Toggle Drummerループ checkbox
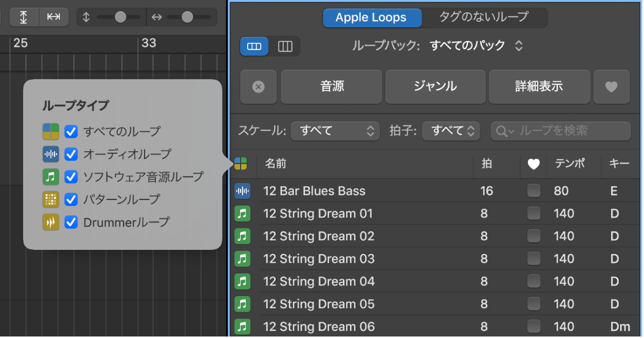This screenshot has width=644, height=338. (x=71, y=222)
